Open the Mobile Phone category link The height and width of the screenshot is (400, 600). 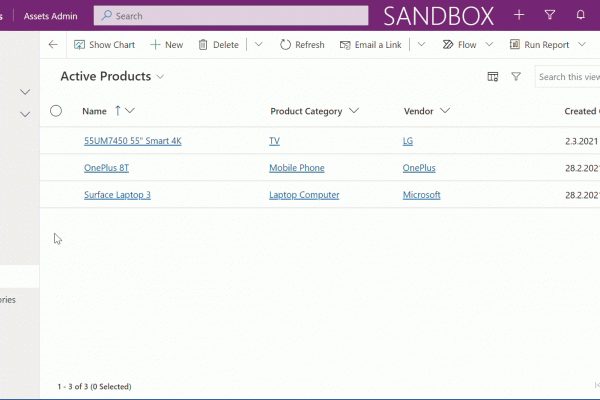tap(297, 168)
